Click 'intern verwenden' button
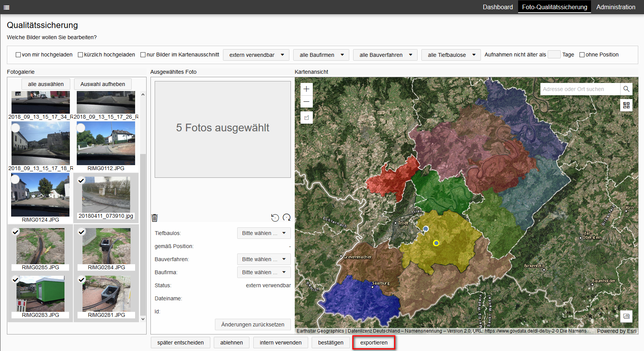Viewport: 644px width, 351px height. (x=281, y=343)
